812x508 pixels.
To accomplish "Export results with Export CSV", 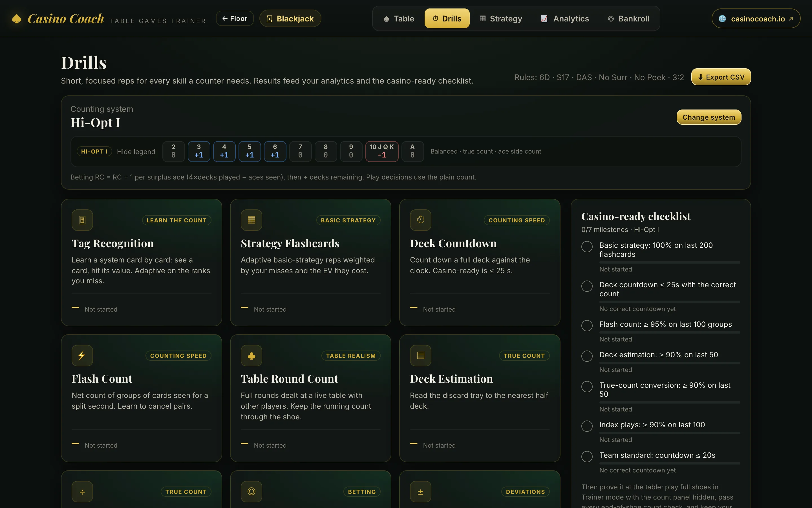I will [x=721, y=77].
